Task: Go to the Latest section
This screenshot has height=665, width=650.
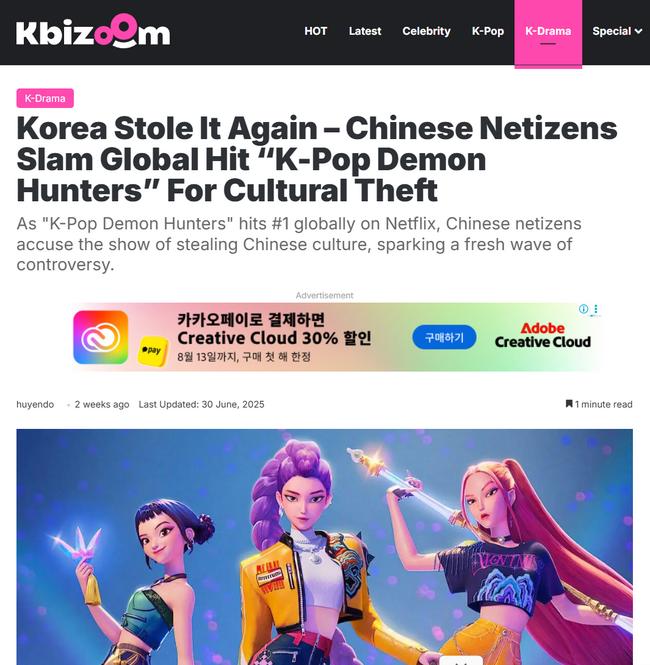Action: (365, 31)
